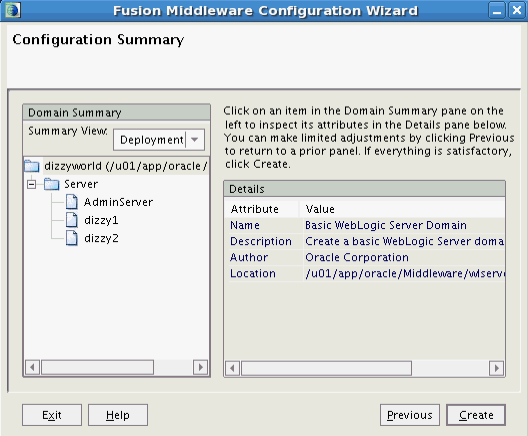
Task: Click the dizzyworld domain folder icon
Action: [32, 166]
